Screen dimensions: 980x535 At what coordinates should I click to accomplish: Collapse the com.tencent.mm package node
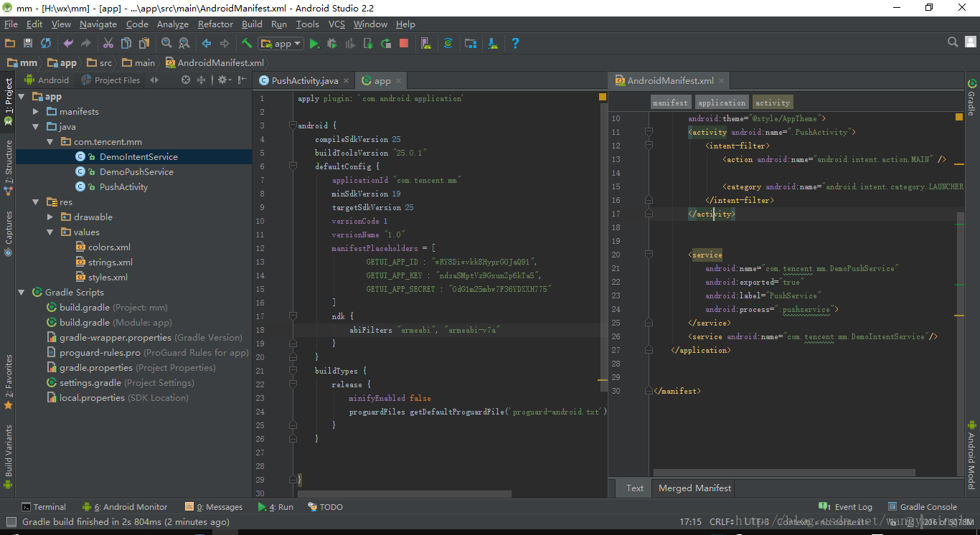point(50,142)
